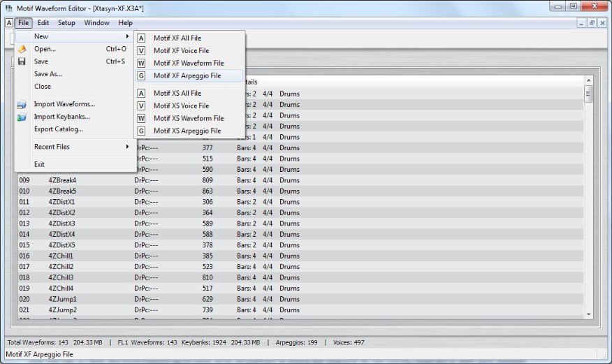Select arpeggio row 009 4ZBreak4
Viewport: 612px width, 364px height.
pos(300,180)
